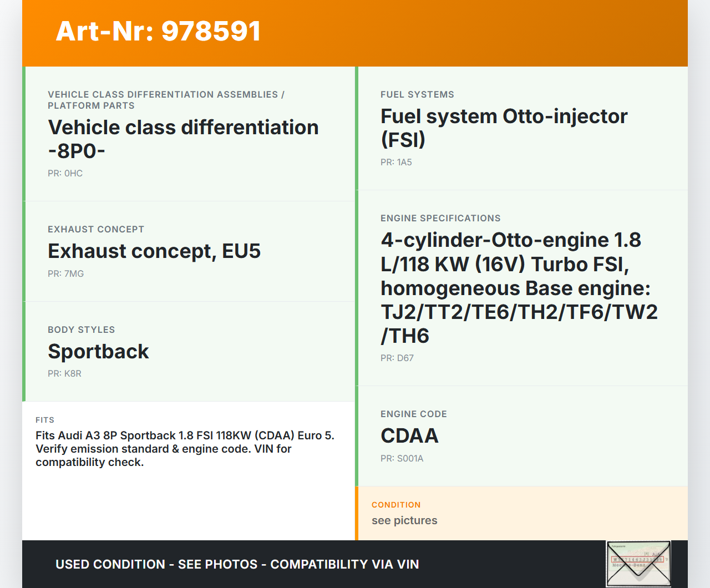Image resolution: width=710 pixels, height=588 pixels.
Task: Click the envelope VIN document icon
Action: click(x=638, y=564)
